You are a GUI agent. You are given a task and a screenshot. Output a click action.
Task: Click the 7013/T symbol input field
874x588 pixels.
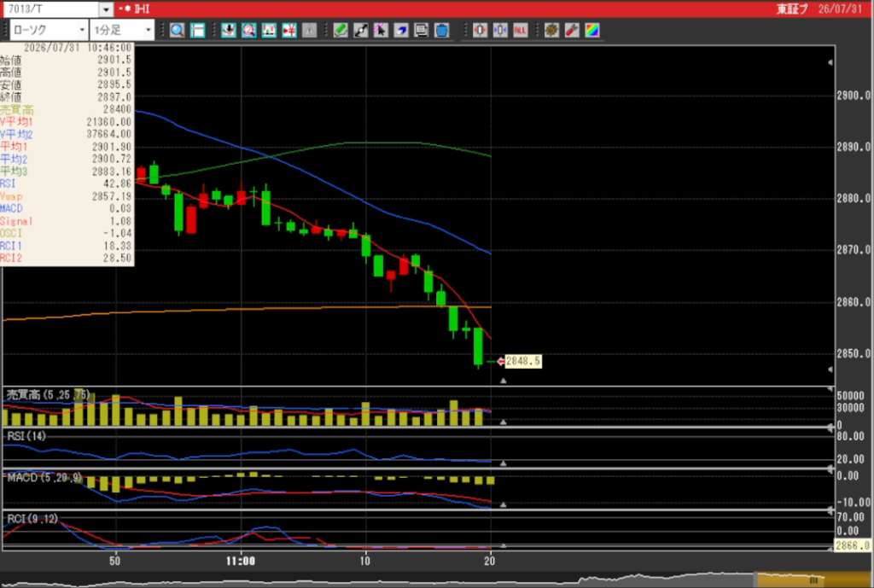(50, 9)
